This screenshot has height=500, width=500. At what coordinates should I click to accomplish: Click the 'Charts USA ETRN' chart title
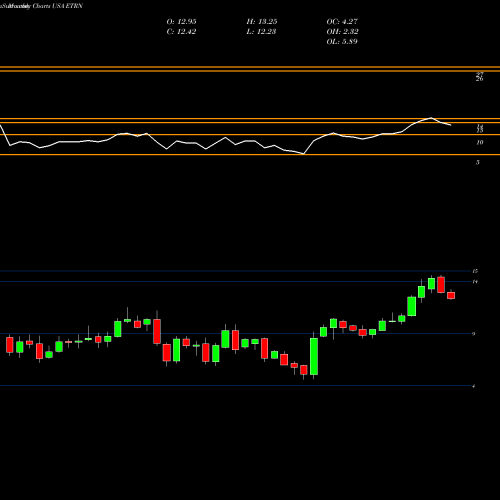58,6
